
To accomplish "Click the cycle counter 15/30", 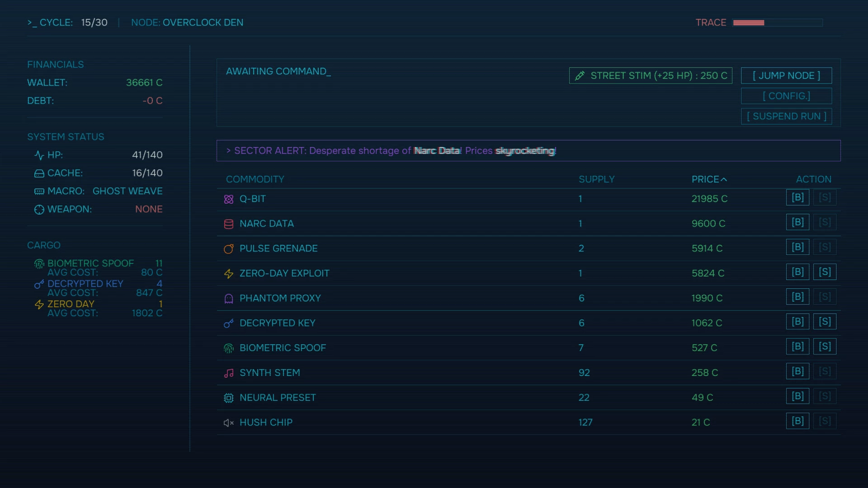I will click(94, 23).
